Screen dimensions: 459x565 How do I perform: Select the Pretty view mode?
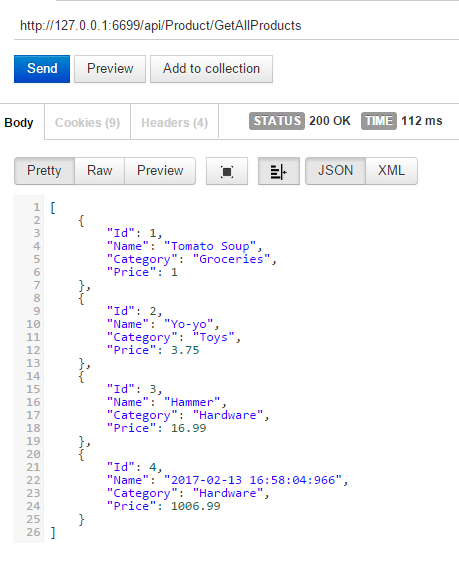coord(44,171)
